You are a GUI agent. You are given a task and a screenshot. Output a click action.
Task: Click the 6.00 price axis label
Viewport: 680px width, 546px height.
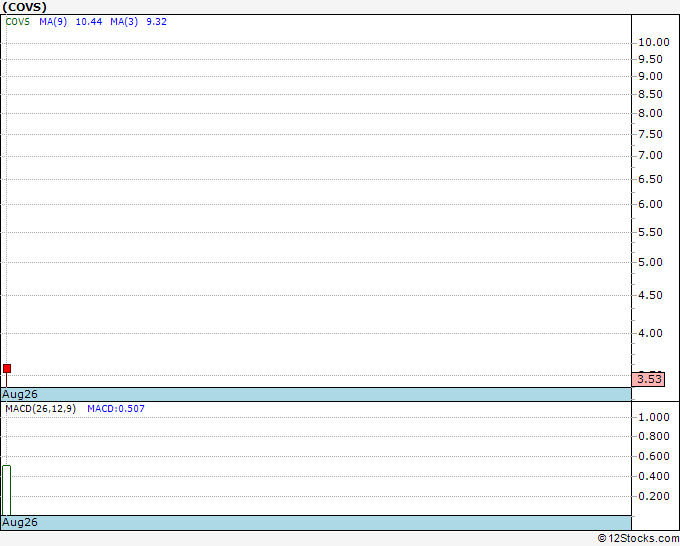(x=650, y=204)
